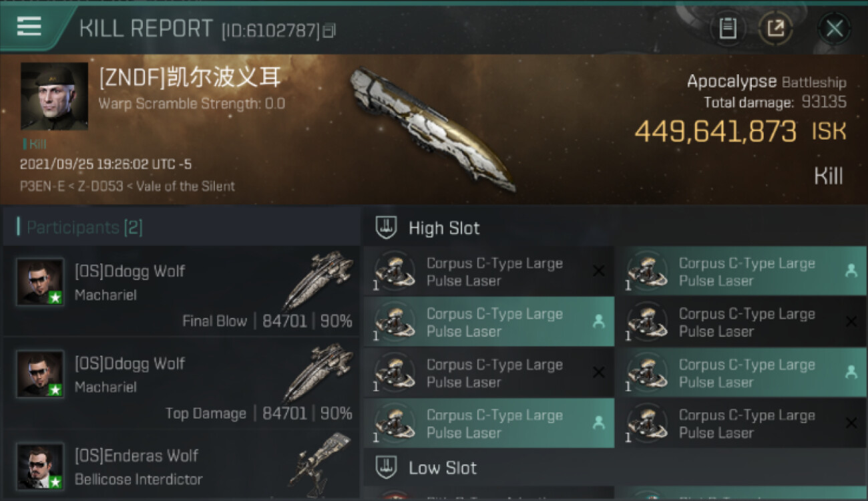Select the last left highlighted Pulse Laser item
The height and width of the screenshot is (501, 868).
[x=489, y=424]
